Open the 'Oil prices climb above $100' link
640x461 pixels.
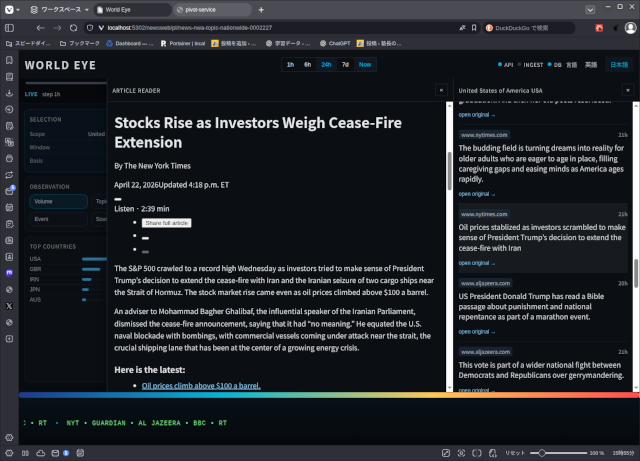tap(201, 385)
